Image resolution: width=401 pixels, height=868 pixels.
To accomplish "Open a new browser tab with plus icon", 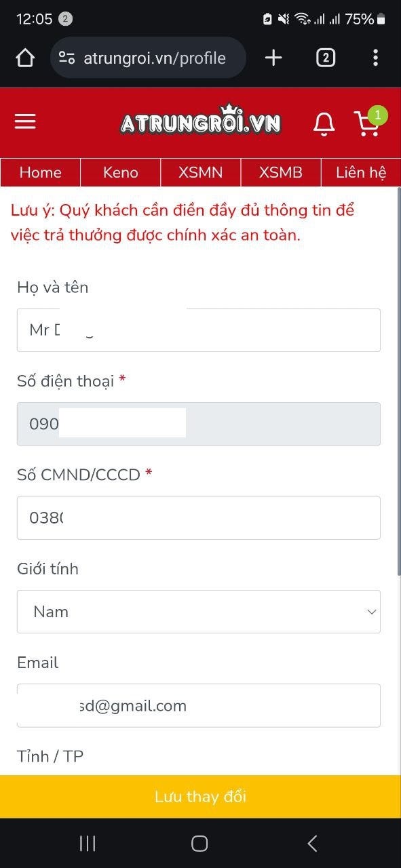I will click(x=273, y=58).
